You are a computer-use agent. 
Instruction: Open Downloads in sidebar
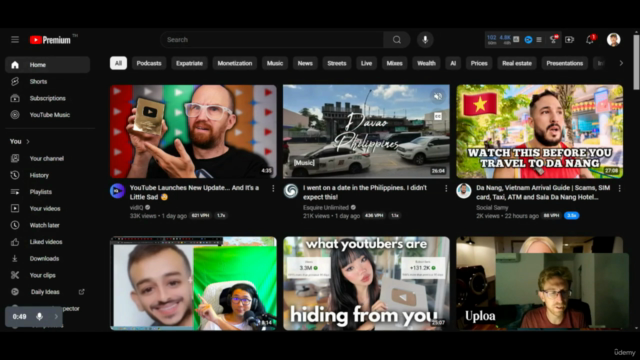[x=48, y=259]
